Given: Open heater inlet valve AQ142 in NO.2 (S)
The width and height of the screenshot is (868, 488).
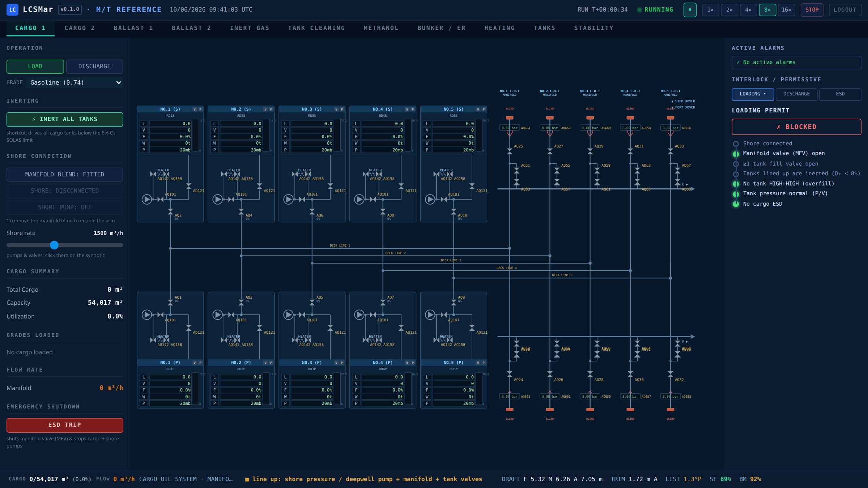Looking at the screenshot, I should pos(224,174).
